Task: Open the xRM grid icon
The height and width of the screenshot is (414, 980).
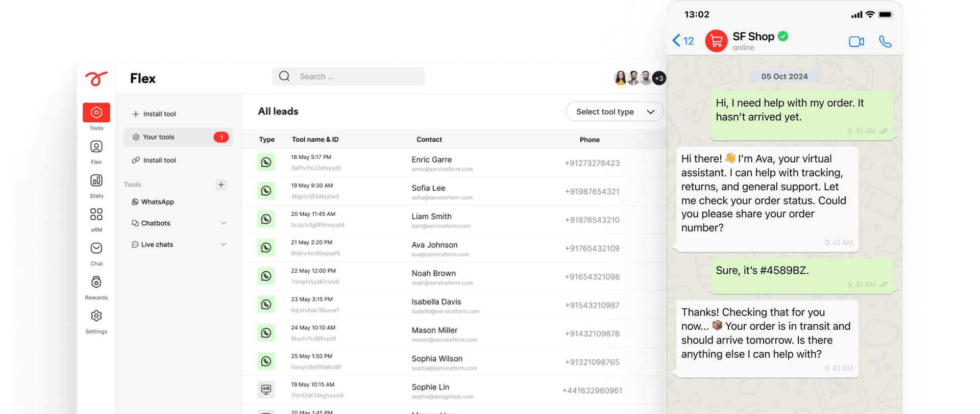Action: pyautogui.click(x=96, y=215)
